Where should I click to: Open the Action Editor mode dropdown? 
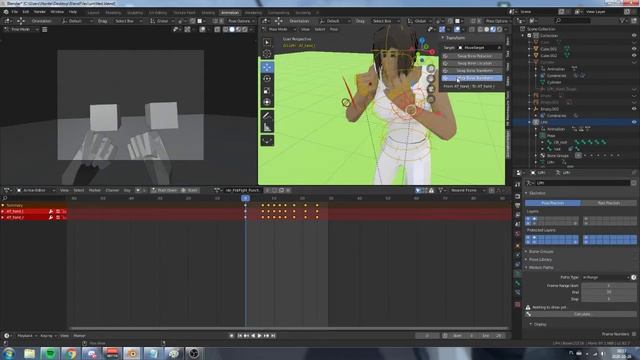point(35,190)
